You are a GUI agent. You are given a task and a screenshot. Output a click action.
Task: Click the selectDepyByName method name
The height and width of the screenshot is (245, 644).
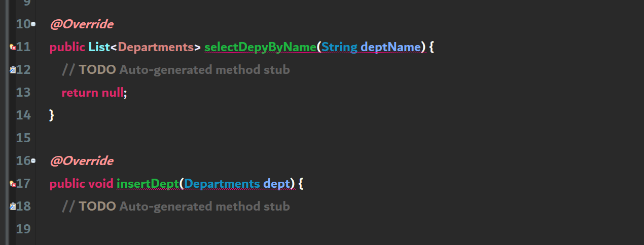coord(260,47)
